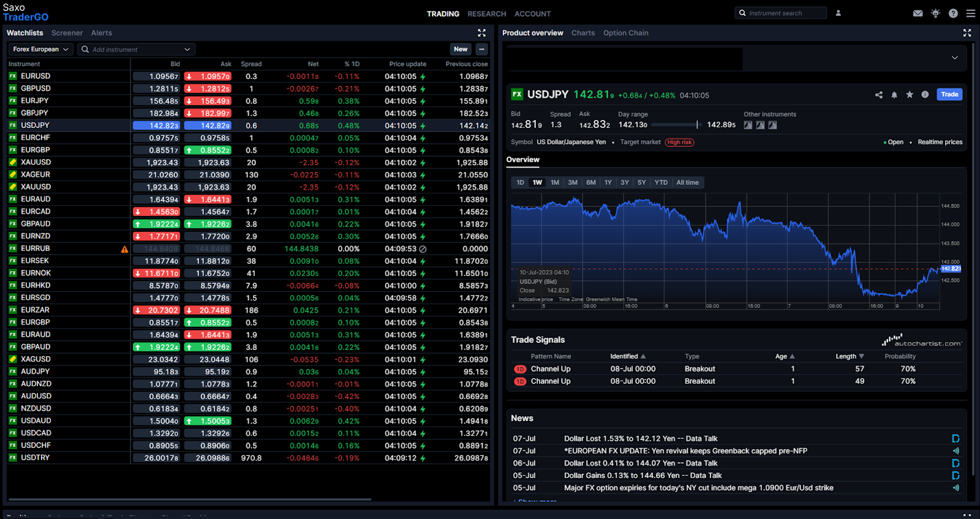Click the New watchlist button

[461, 50]
